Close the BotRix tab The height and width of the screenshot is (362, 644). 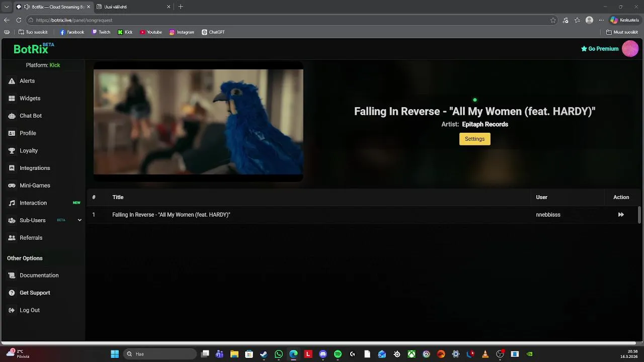tap(89, 7)
